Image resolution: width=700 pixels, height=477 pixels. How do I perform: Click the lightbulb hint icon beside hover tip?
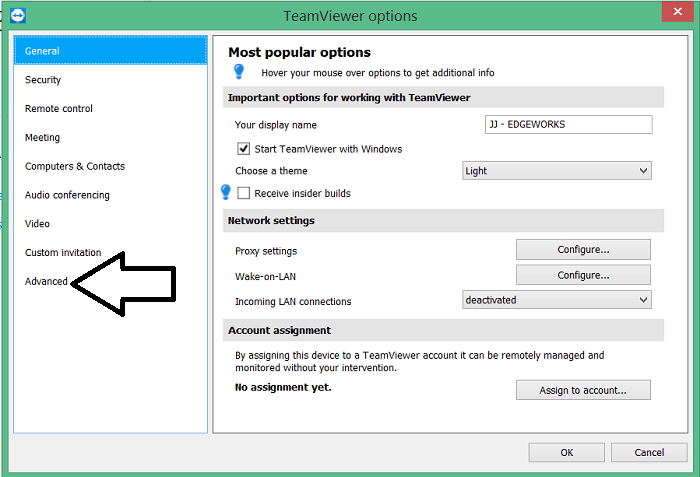239,71
